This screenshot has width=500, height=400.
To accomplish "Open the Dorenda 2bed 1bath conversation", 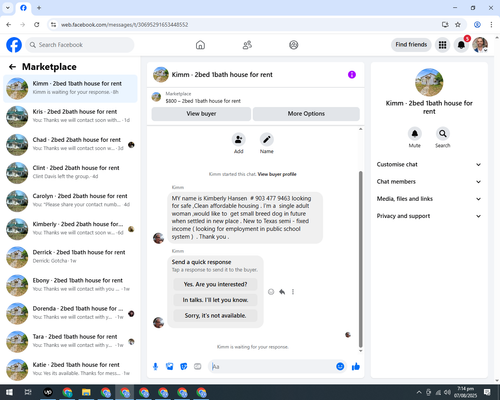I will point(70,313).
